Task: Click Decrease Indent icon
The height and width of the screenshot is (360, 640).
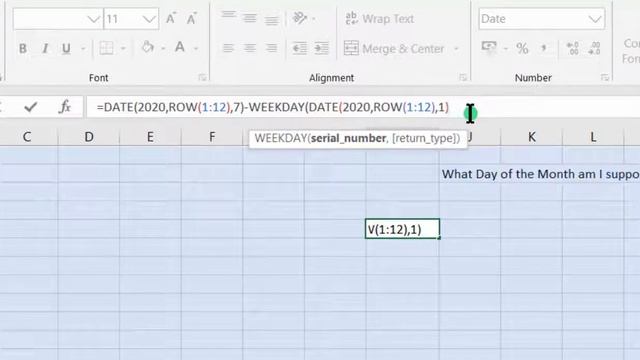Action: click(300, 48)
